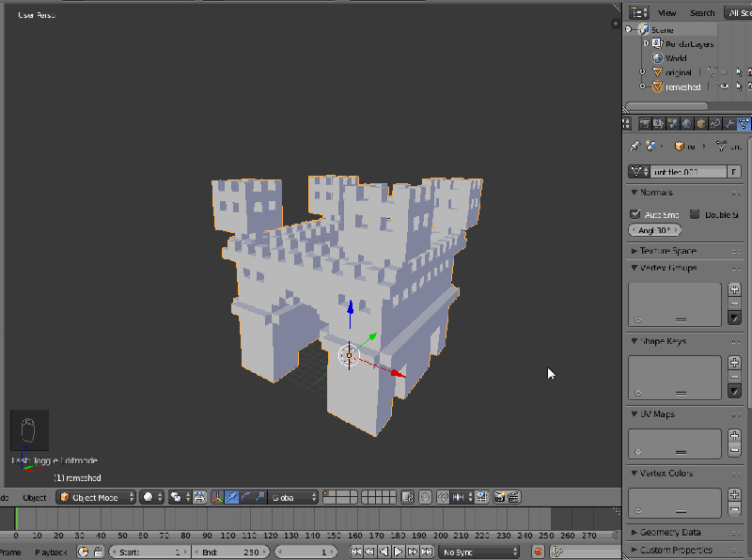Toggle the eye visibility of remeshed object
752x560 pixels.
coord(724,86)
